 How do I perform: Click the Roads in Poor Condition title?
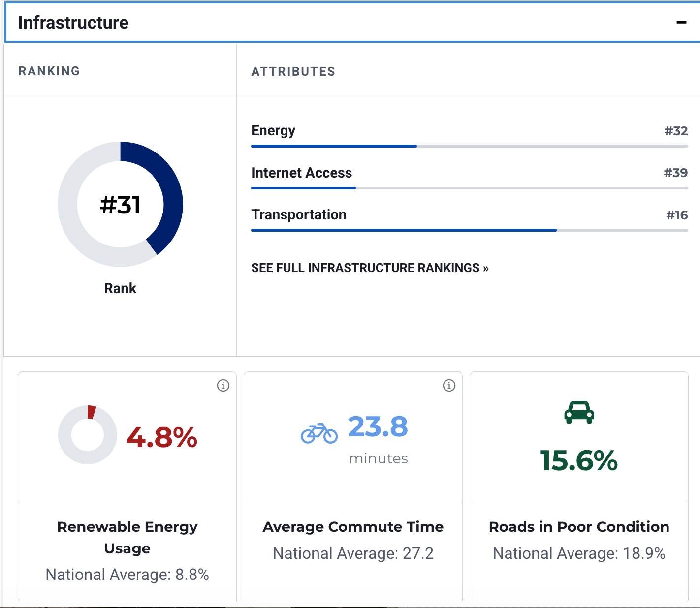[579, 527]
